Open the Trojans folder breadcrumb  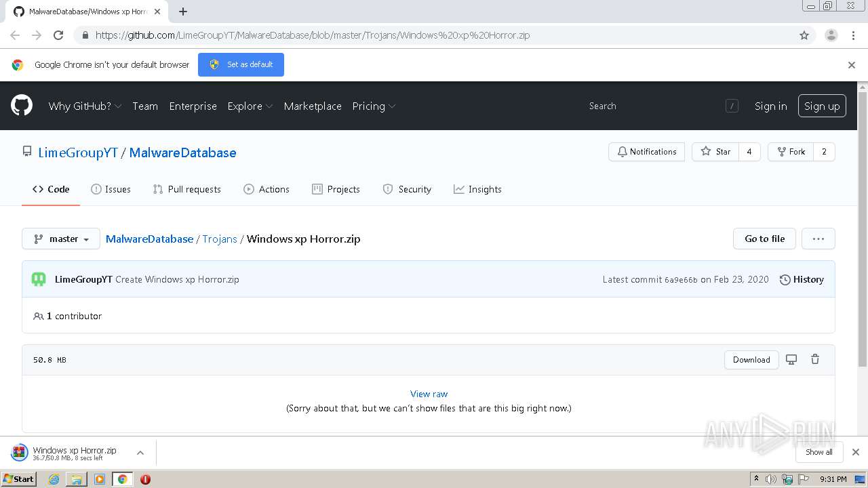coord(220,239)
